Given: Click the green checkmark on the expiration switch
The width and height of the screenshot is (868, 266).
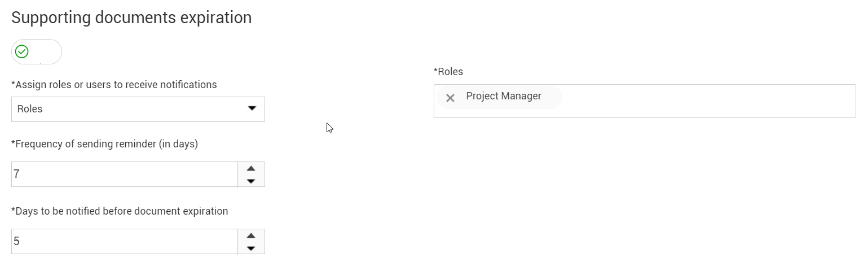Looking at the screenshot, I should pyautogui.click(x=22, y=52).
